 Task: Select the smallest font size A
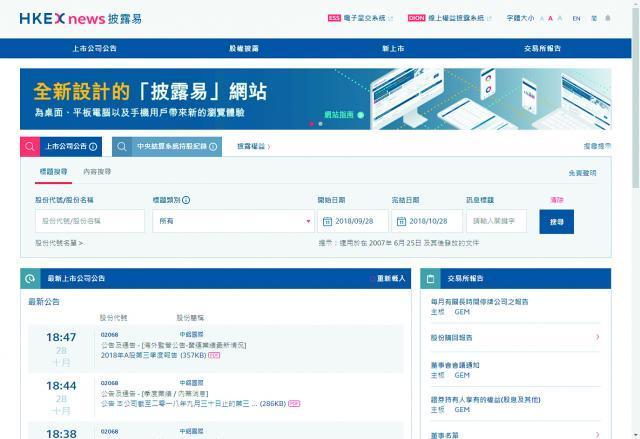coord(542,18)
